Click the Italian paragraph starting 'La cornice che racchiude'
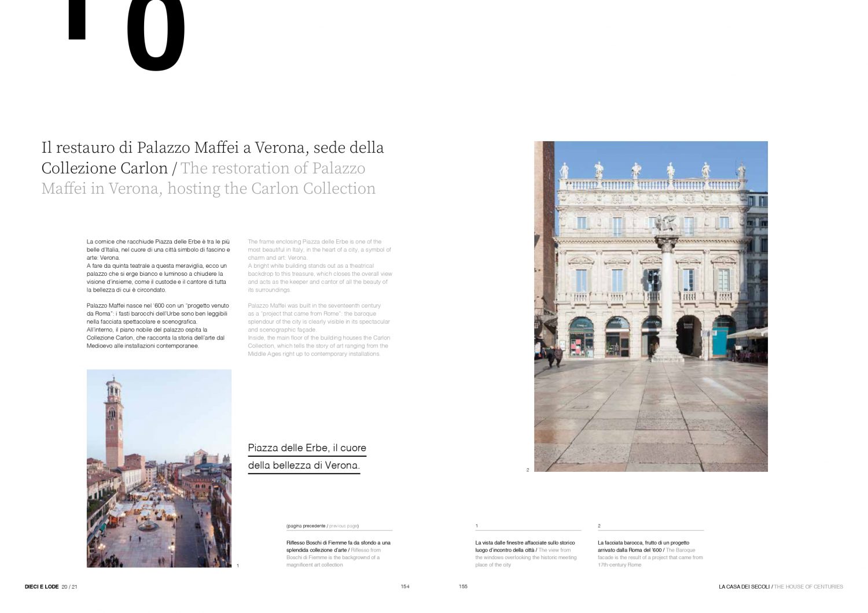Screen dimensions: 868x613 pos(159,266)
